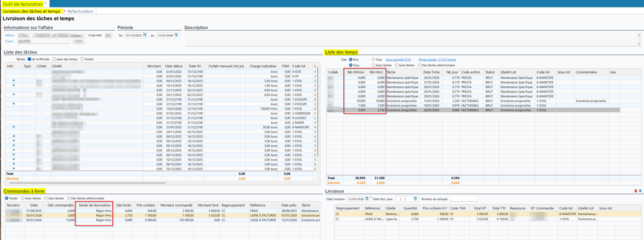Click the Numéro de reliquat input field
This screenshot has width=644, height=240.
(x=464, y=199)
